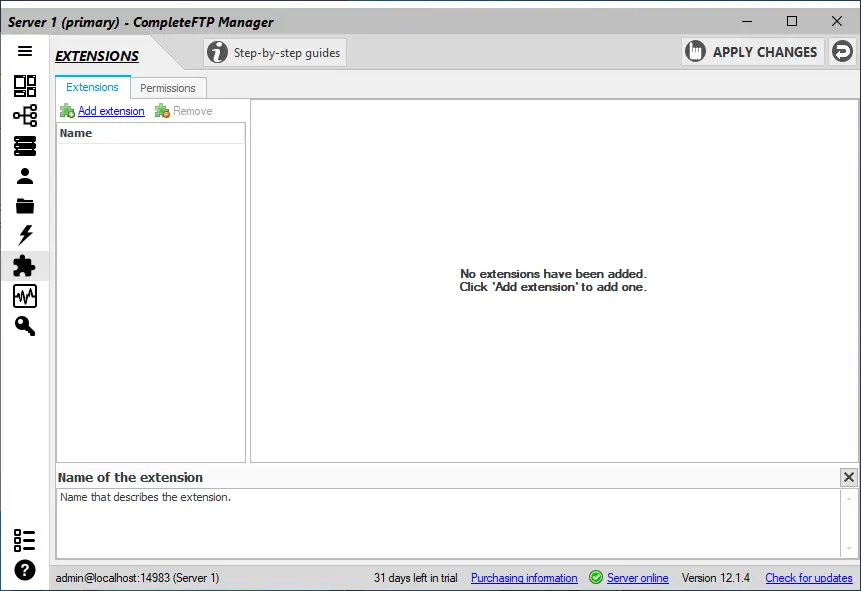Image resolution: width=861 pixels, height=591 pixels.
Task: Click the EXTENSIONS page heading
Action: click(97, 56)
